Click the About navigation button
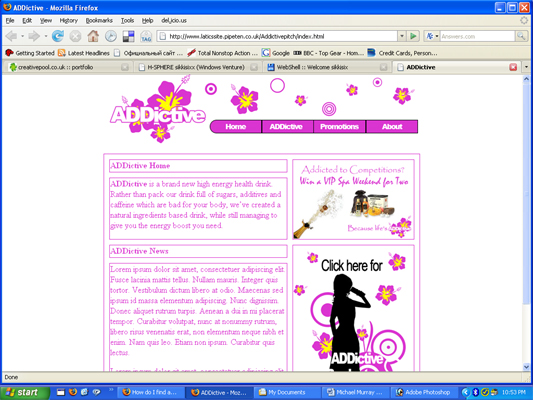 click(392, 127)
